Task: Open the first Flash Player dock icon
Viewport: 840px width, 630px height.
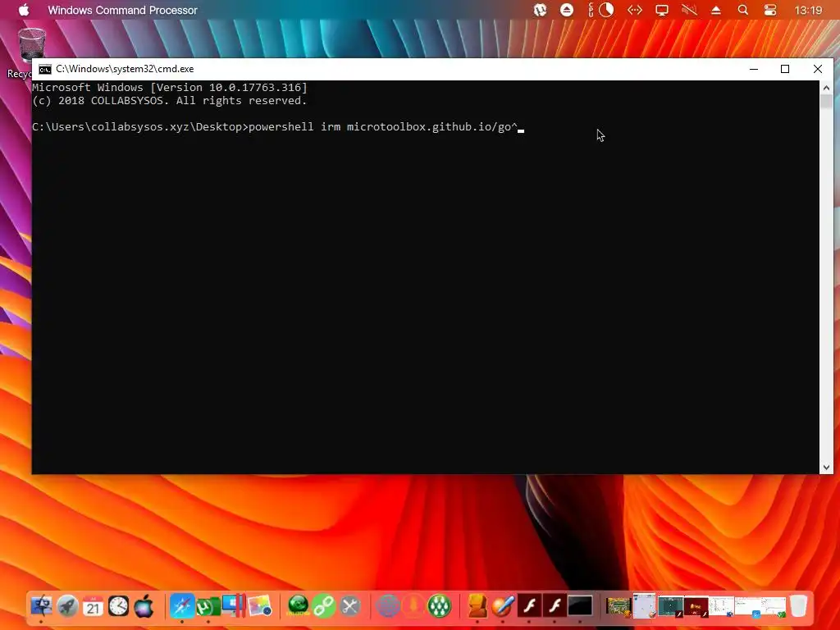Action: point(529,606)
